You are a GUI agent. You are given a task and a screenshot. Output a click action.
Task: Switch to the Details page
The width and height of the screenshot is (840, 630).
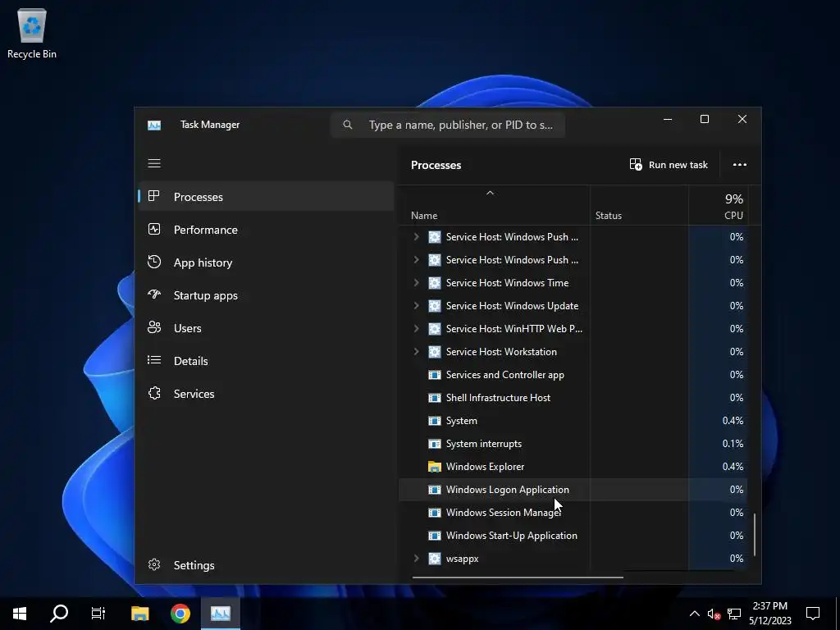click(267, 361)
